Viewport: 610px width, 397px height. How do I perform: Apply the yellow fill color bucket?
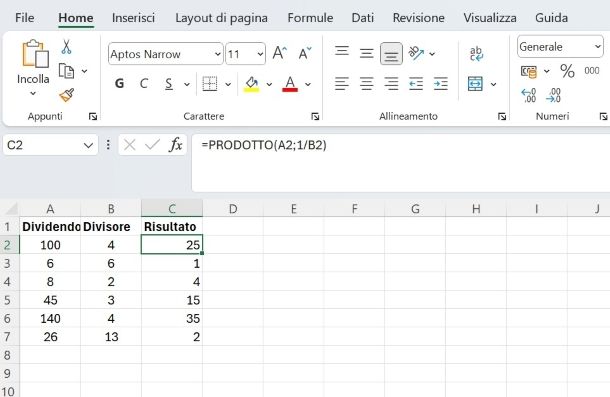(251, 84)
